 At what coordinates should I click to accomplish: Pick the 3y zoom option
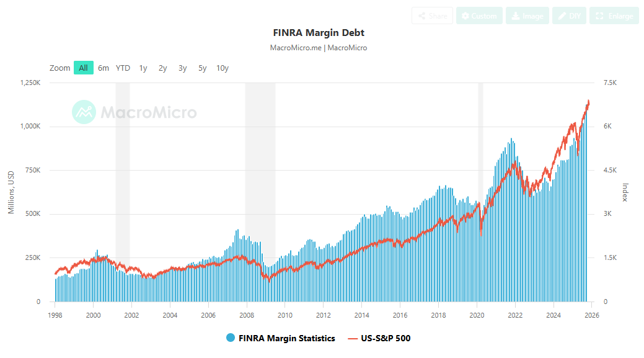point(182,68)
